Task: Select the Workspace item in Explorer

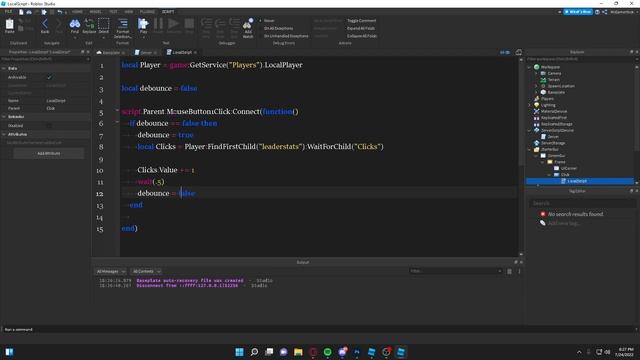Action: 551,67
